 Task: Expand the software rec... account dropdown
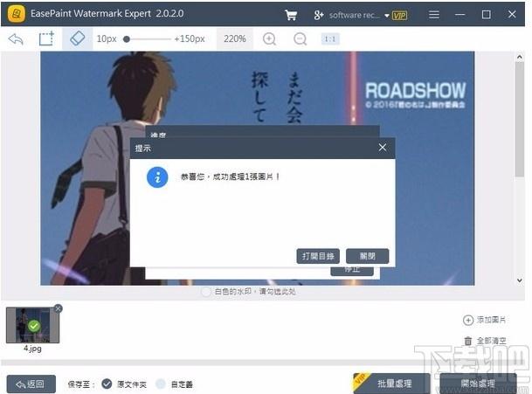[386, 16]
